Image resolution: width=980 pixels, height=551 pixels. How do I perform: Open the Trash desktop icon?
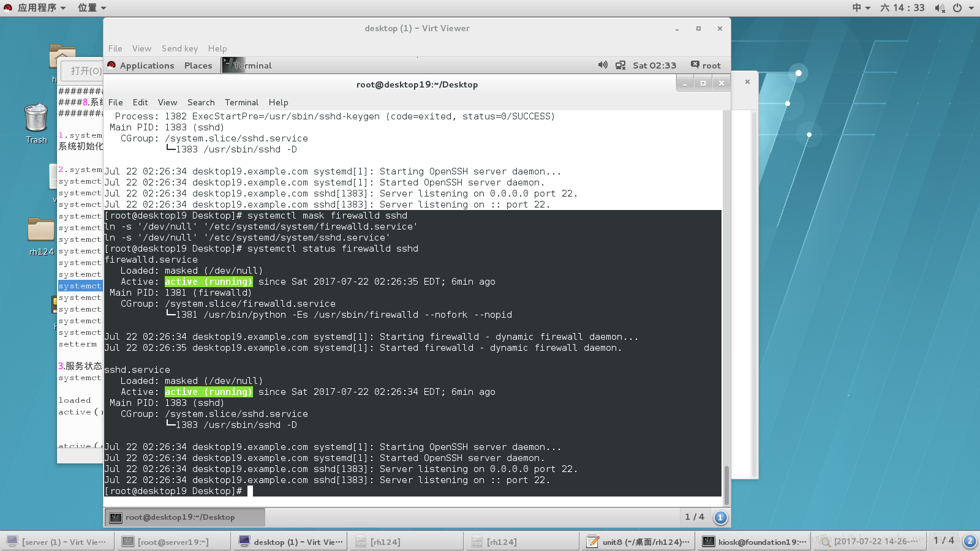point(36,124)
